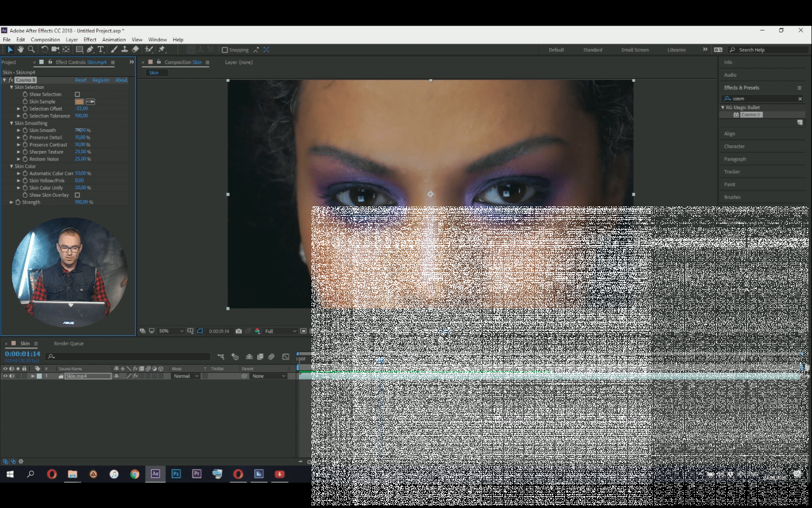The height and width of the screenshot is (508, 812).
Task: Pick the Horizontal Type tool
Action: 100,50
